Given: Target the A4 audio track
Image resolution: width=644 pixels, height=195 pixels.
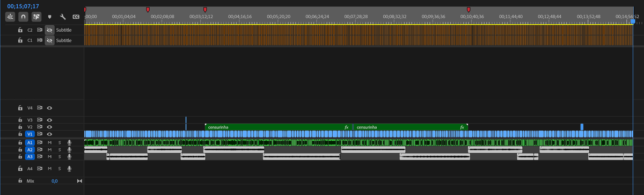Looking at the screenshot, I should (x=30, y=168).
